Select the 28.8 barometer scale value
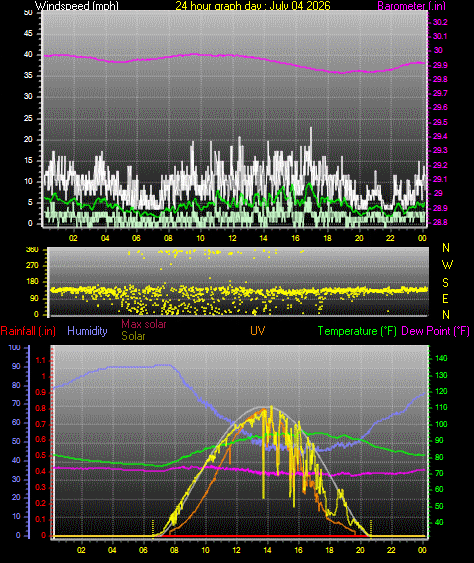474x563 pixels. (x=440, y=222)
